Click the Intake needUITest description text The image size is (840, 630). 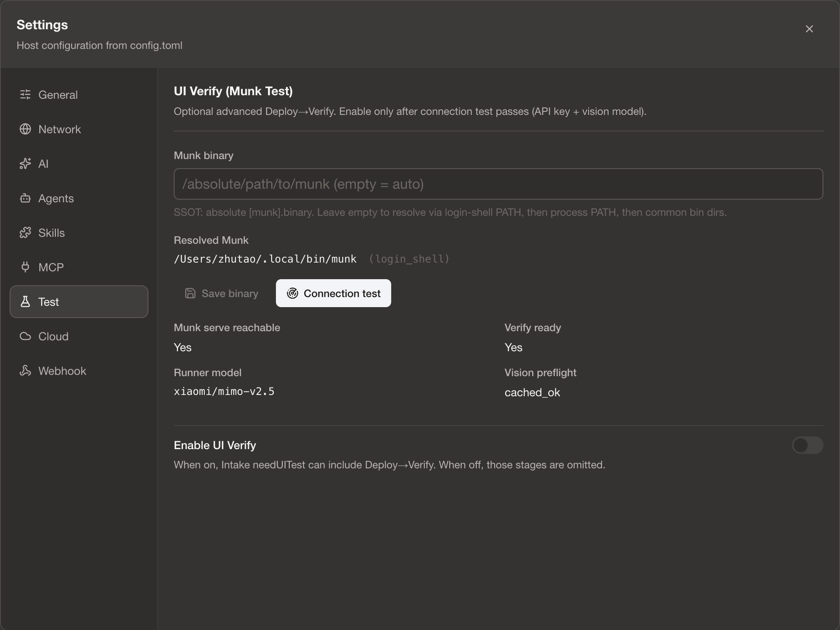tap(389, 465)
